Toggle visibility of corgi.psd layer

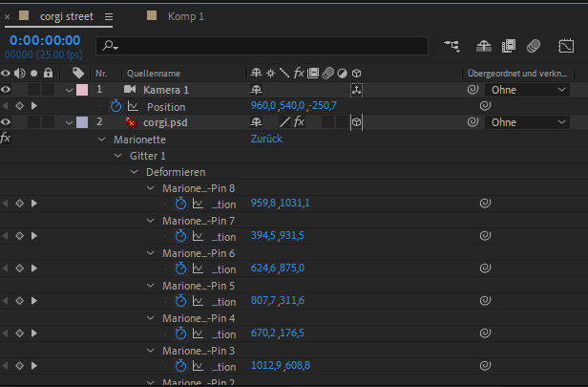point(7,122)
